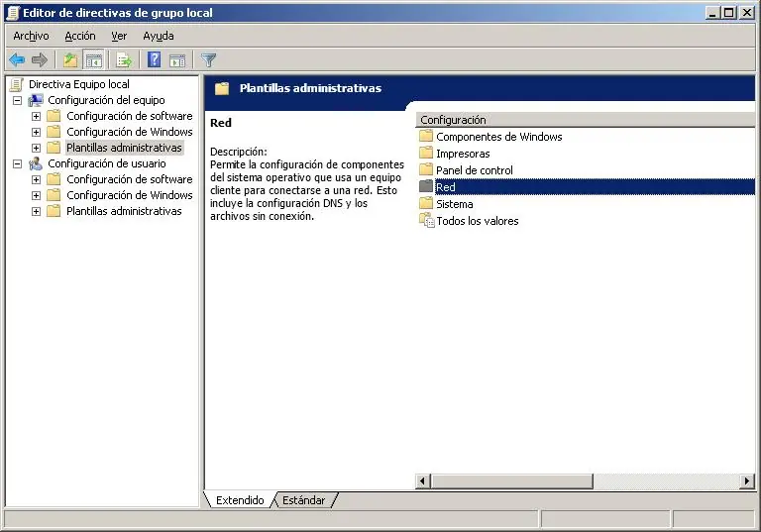
Task: Expand Plantillas administrativas under equipo
Action: (36, 148)
